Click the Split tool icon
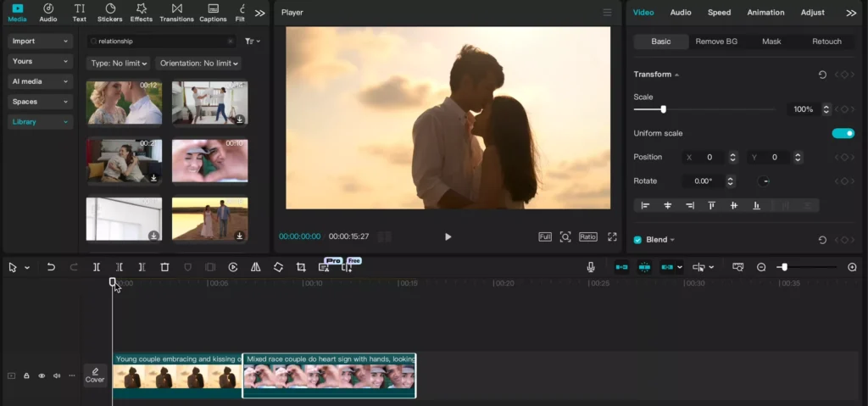868x406 pixels. click(x=97, y=267)
